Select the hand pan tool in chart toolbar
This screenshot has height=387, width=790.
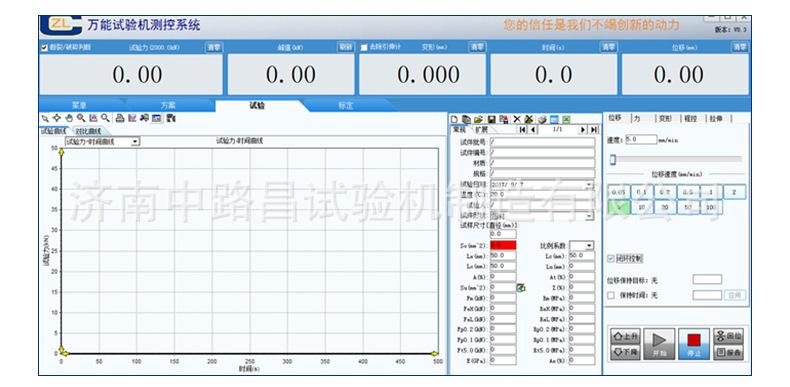tap(69, 118)
